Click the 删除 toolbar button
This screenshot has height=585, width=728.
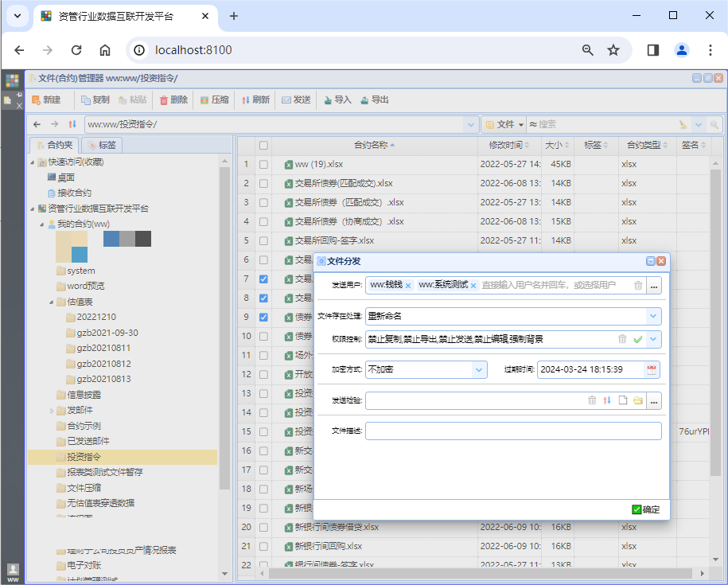tap(173, 99)
